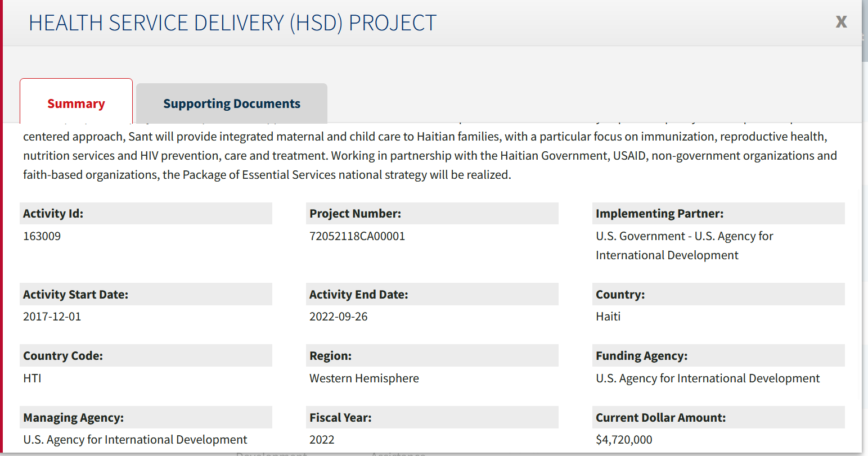Click the dialog title 'HEALTH SERVICE DELIVERY (HSD) PROJECT'
The width and height of the screenshot is (868, 456).
232,22
